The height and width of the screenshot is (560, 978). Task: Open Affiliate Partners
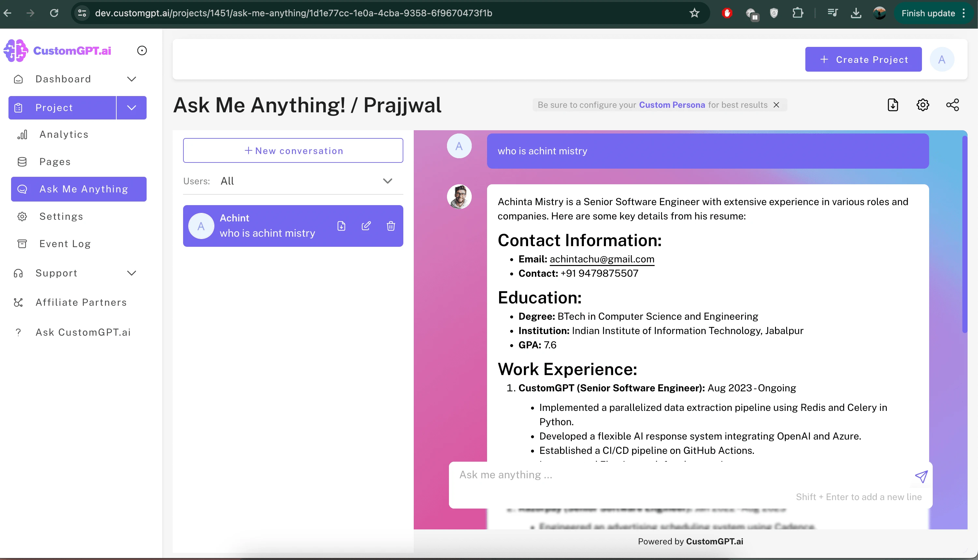pyautogui.click(x=81, y=303)
